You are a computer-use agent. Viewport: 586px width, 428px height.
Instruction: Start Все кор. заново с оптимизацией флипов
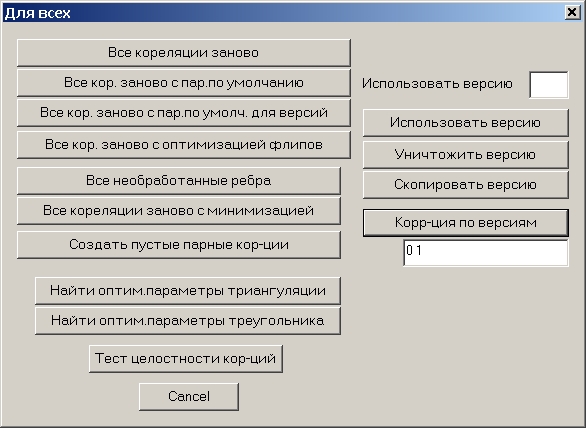(183, 145)
